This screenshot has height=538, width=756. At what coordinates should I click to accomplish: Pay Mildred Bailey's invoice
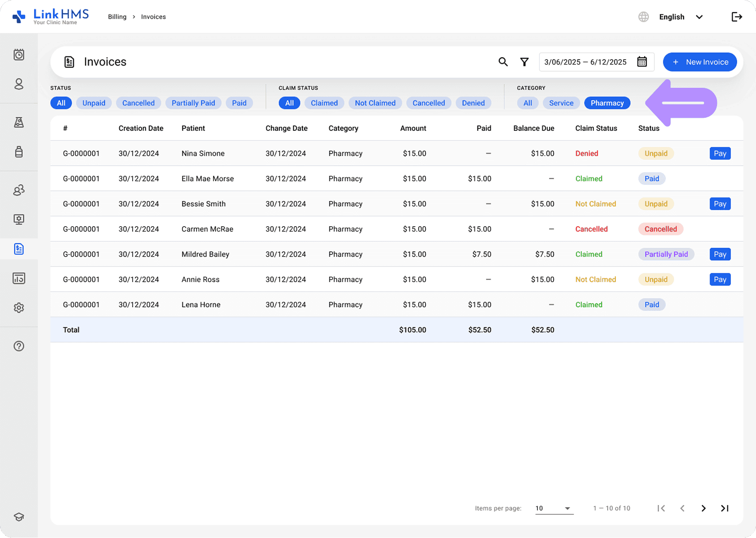click(x=720, y=254)
